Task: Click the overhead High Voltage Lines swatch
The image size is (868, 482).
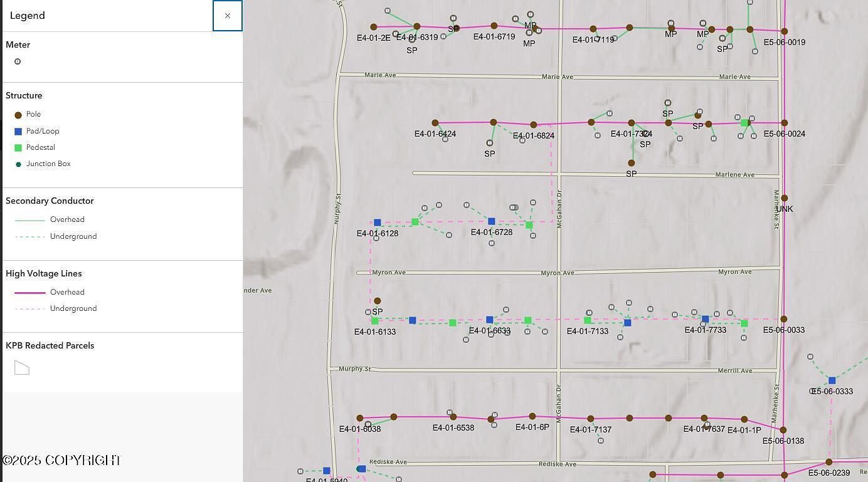Action: click(x=30, y=293)
